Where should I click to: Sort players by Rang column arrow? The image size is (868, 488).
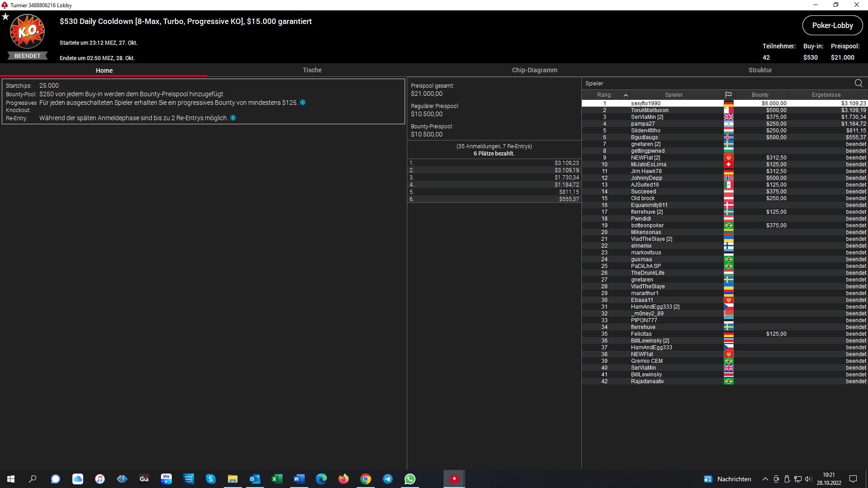[x=626, y=95]
